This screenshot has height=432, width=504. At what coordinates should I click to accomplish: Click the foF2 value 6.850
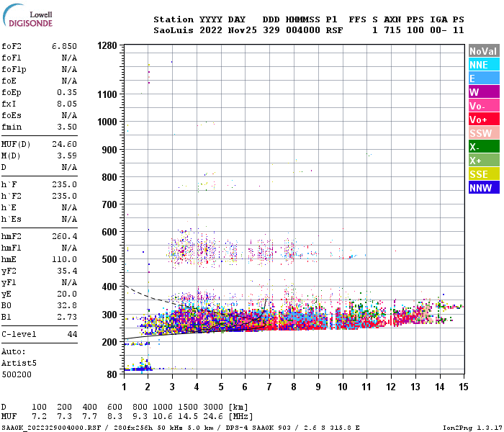(x=64, y=46)
